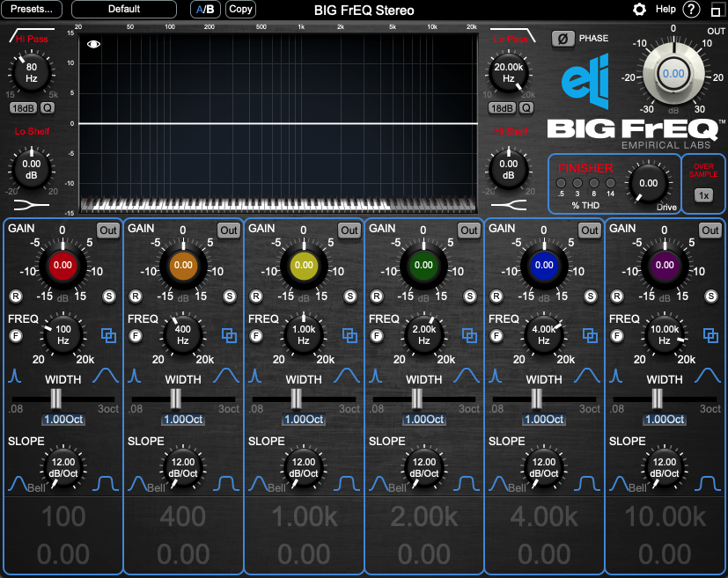Bypass the orange 400 Hz band with Out
The width and height of the screenshot is (728, 578).
[228, 230]
